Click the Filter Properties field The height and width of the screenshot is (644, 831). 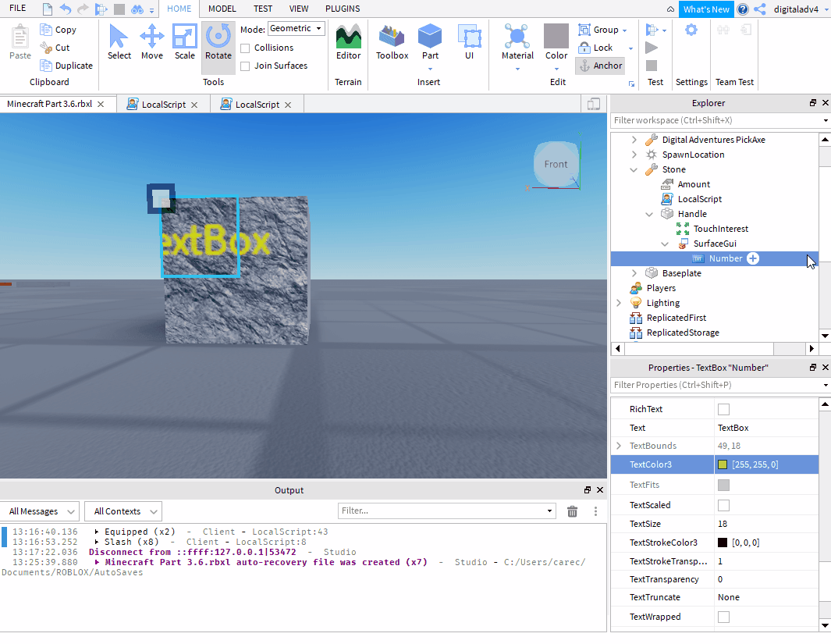[716, 385]
